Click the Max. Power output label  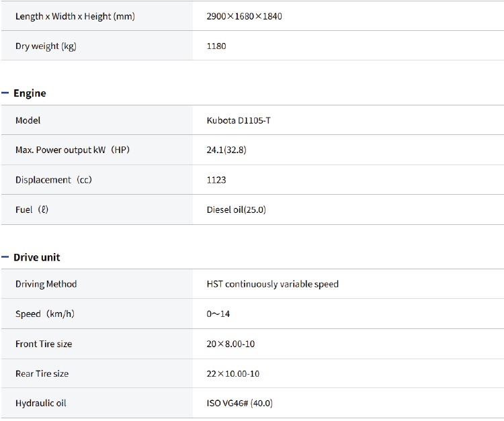(x=73, y=150)
